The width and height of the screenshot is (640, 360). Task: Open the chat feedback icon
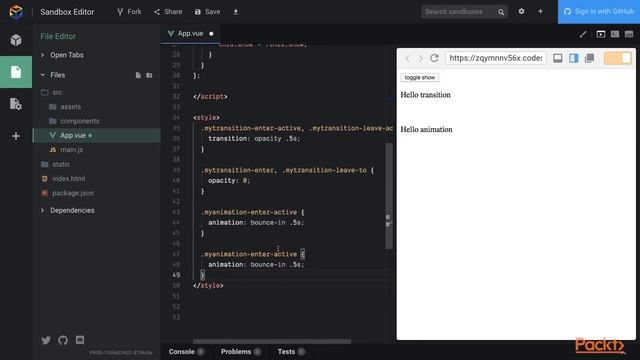(80, 340)
